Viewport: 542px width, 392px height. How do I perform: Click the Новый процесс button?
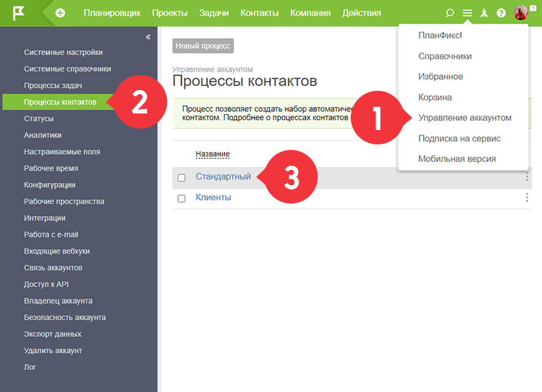[x=203, y=46]
